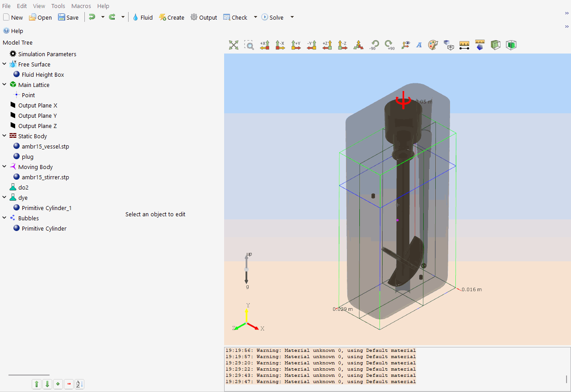
Task: Remove item with red minus button
Action: (x=69, y=384)
